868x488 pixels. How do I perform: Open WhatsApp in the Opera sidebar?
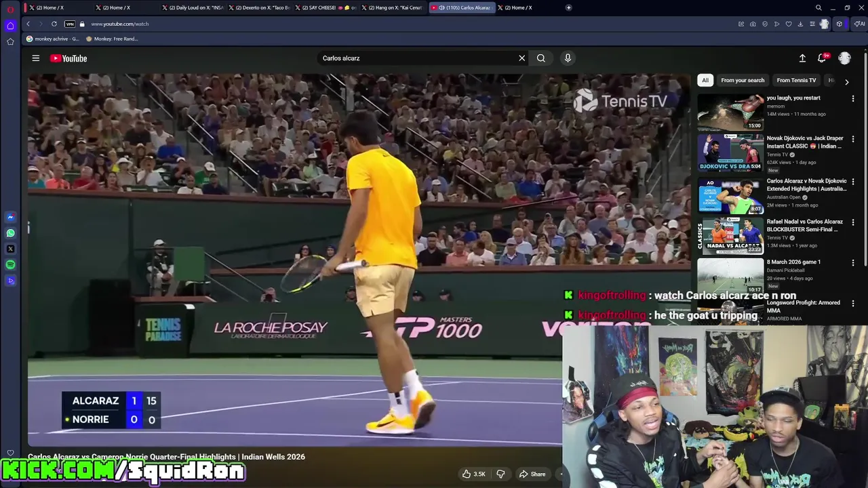(x=10, y=233)
